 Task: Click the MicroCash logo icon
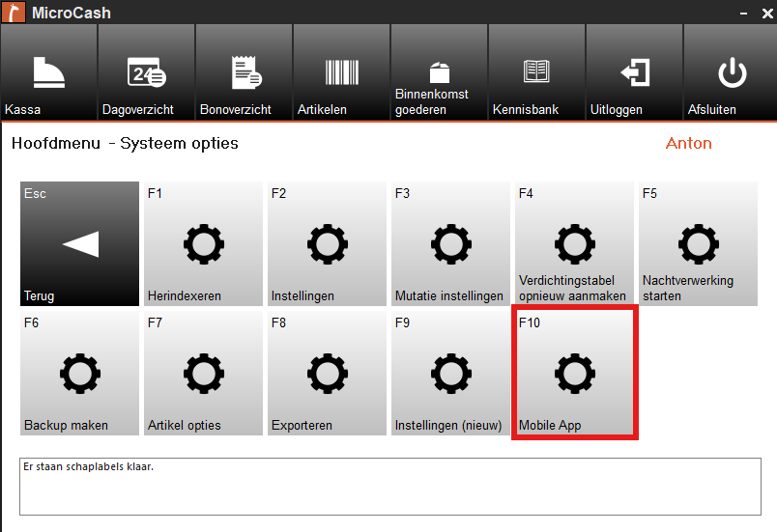tap(14, 12)
